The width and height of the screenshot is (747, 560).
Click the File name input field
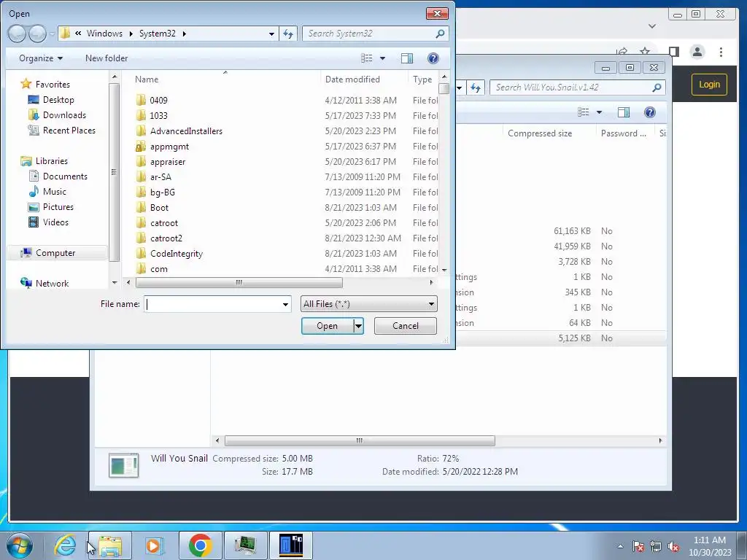213,304
